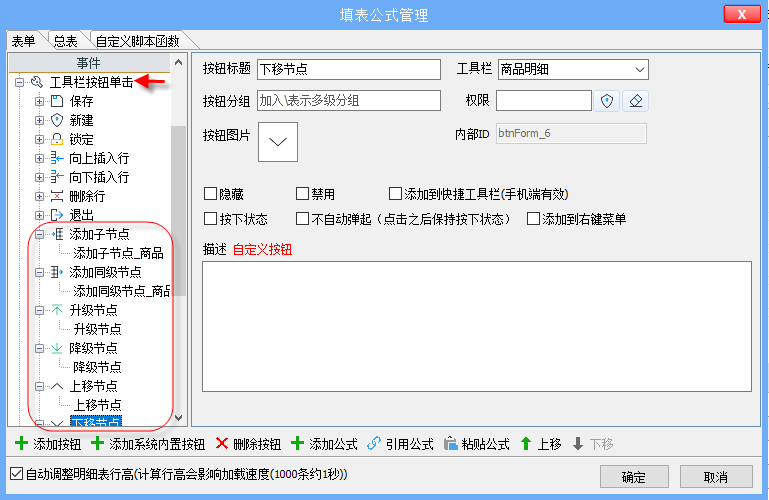Expand the 删除行 tree node
Viewport: 769px width, 500px height.
39,196
